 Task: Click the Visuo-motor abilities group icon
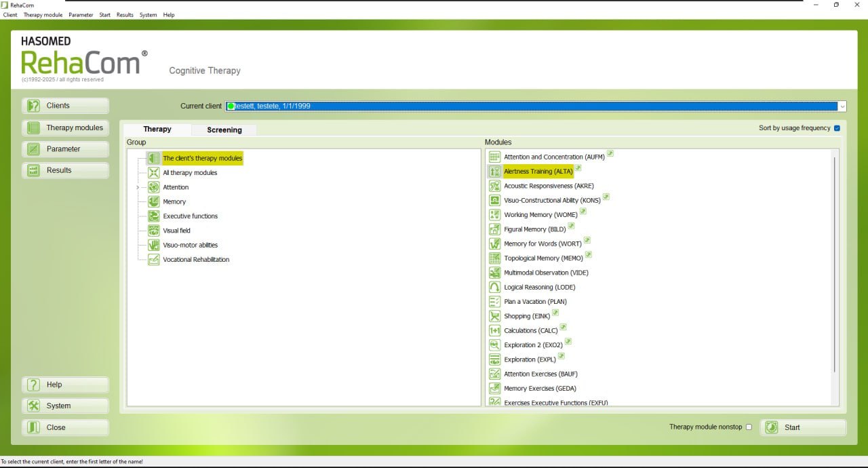point(153,245)
